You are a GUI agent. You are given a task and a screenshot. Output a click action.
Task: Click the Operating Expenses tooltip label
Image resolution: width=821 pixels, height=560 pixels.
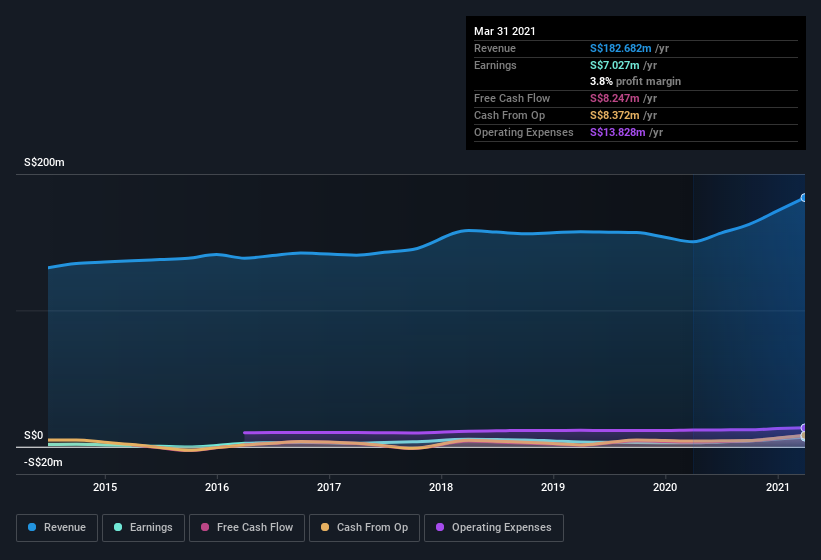point(524,132)
